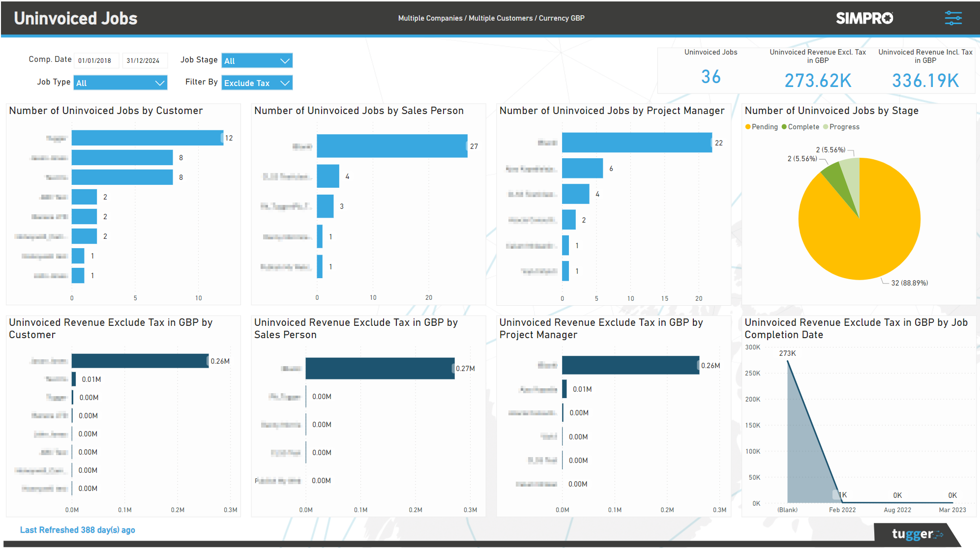Click the 273K data point in the completion date chart
Viewport: 980px width, 548px height.
pyautogui.click(x=787, y=360)
